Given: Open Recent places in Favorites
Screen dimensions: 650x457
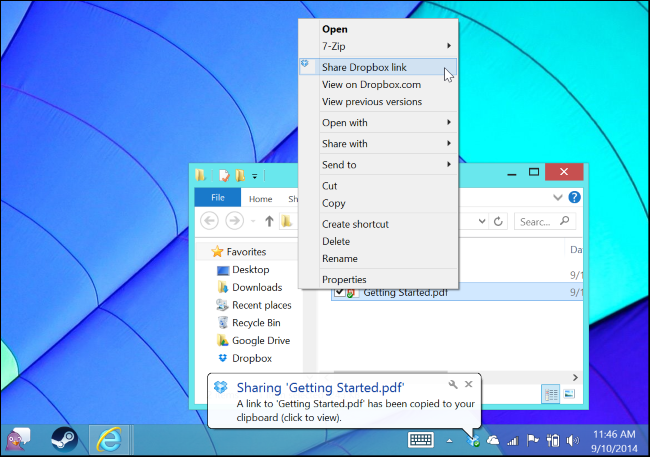Looking at the screenshot, I should 254,305.
